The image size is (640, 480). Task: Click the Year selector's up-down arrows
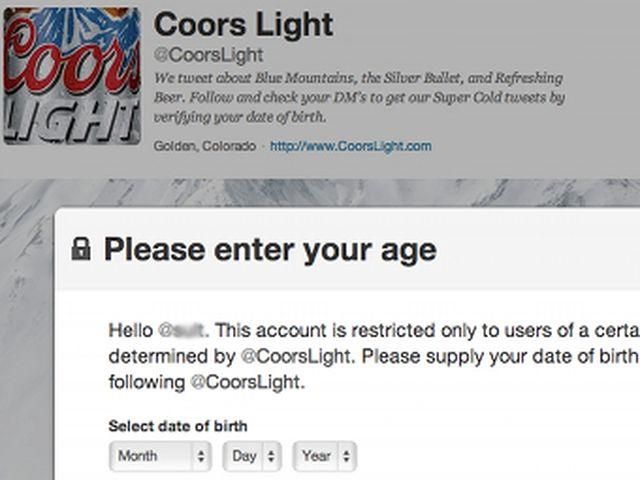pyautogui.click(x=346, y=457)
